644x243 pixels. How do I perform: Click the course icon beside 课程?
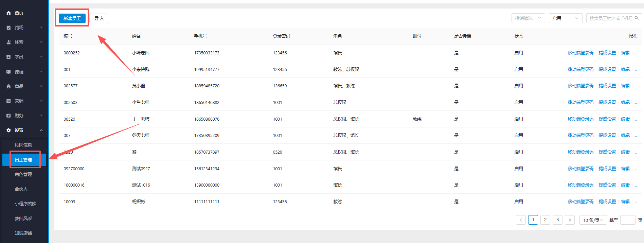pos(8,72)
